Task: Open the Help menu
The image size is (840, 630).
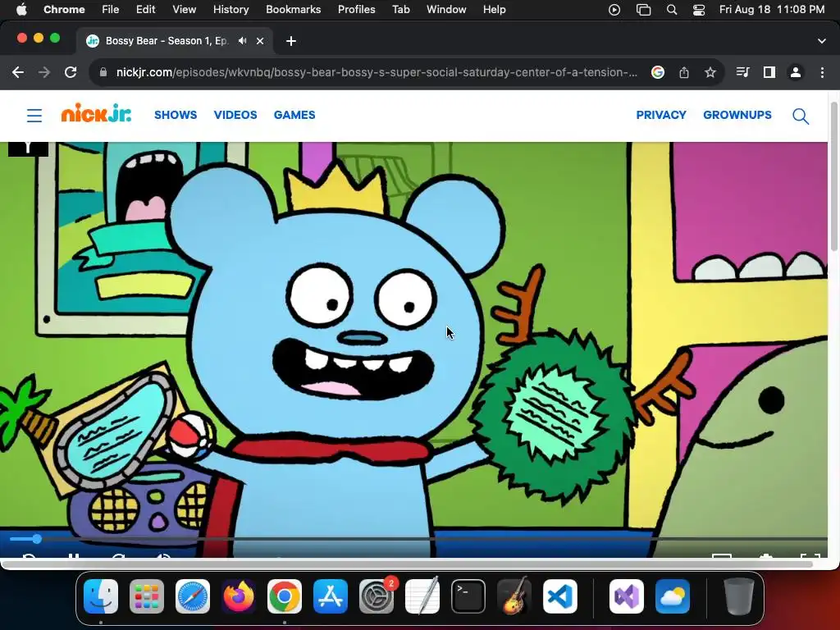Action: (494, 10)
